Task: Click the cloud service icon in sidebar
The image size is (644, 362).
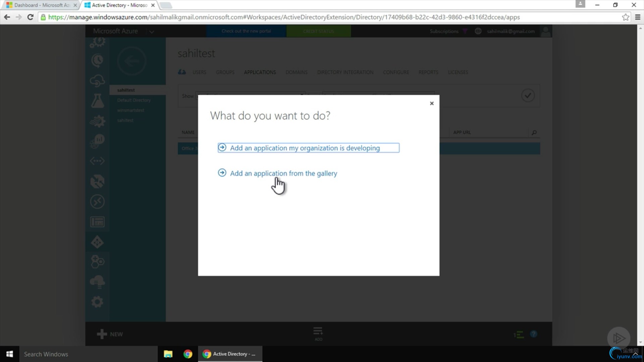Action: click(97, 81)
